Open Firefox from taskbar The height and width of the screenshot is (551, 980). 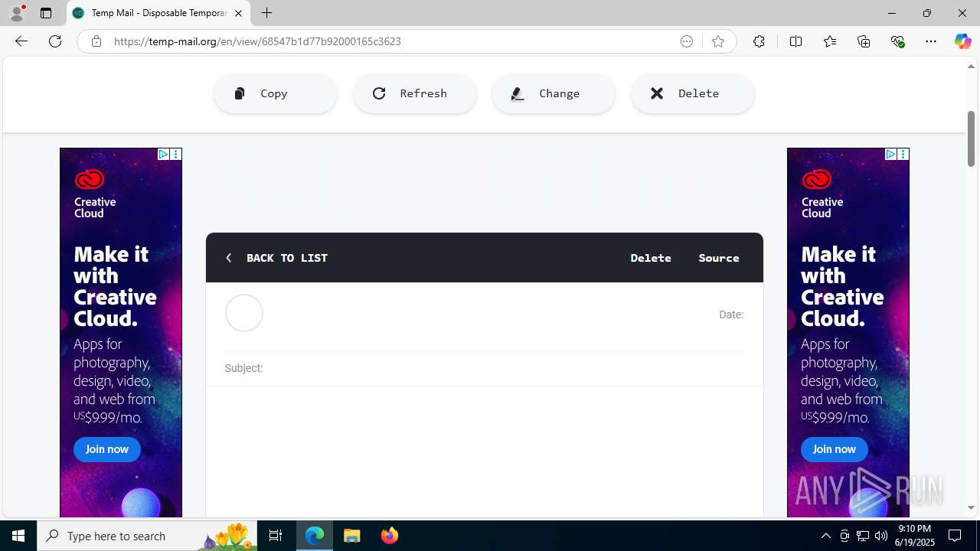(x=390, y=536)
